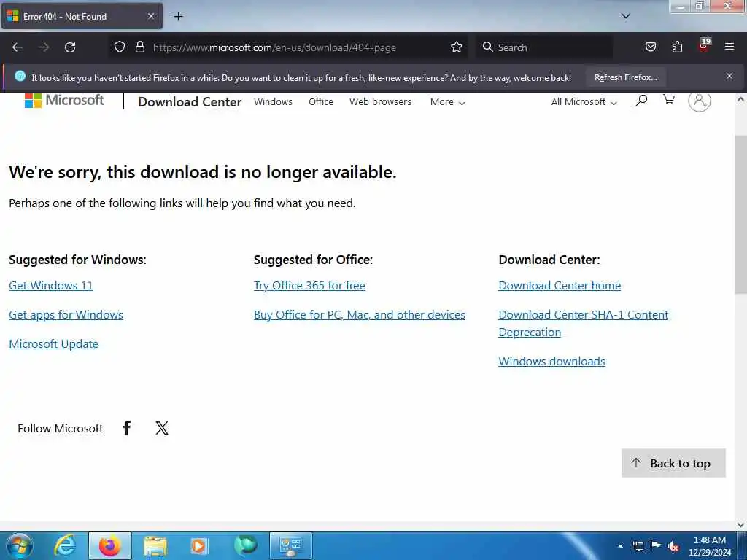Click Refresh Firefox button
Screen dimensions: 747x560
[625, 77]
